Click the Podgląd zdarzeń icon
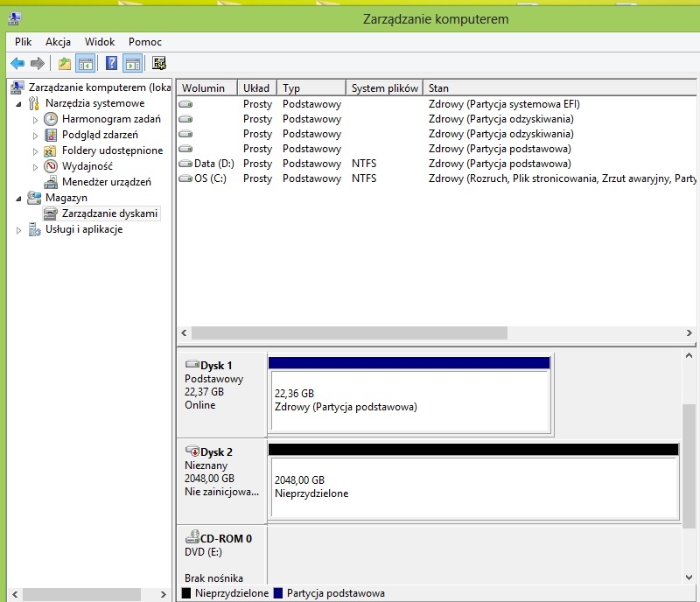The width and height of the screenshot is (700, 602). point(51,135)
